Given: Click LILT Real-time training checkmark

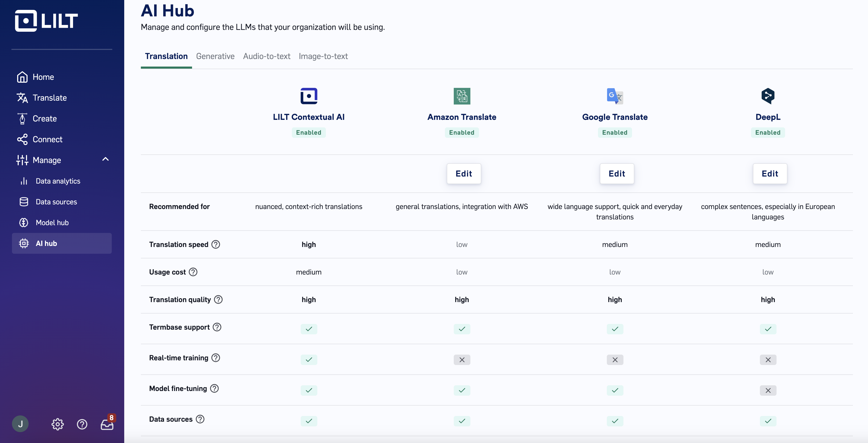Looking at the screenshot, I should (x=309, y=360).
